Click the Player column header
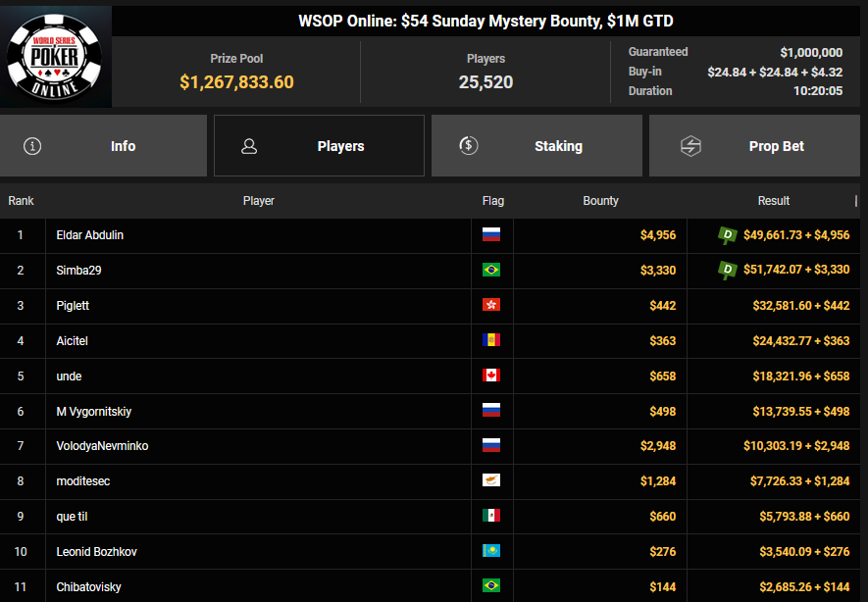 [259, 201]
